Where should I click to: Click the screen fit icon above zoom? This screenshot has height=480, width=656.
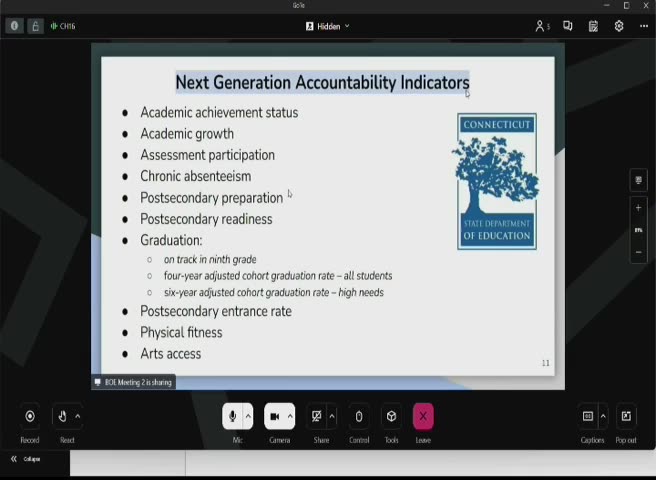(638, 180)
